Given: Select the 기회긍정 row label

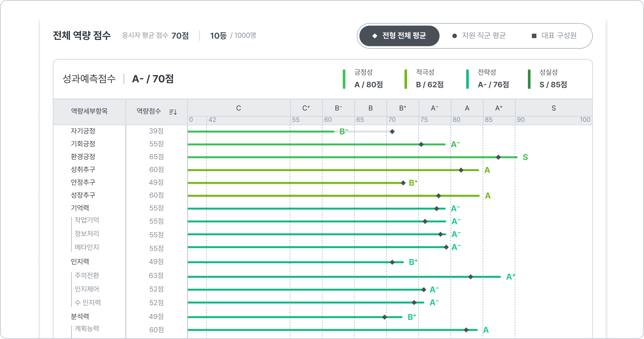Looking at the screenshot, I should point(83,144).
